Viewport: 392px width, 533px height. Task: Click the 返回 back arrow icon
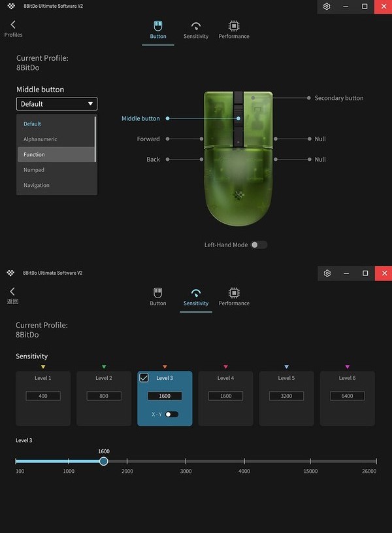point(12,292)
